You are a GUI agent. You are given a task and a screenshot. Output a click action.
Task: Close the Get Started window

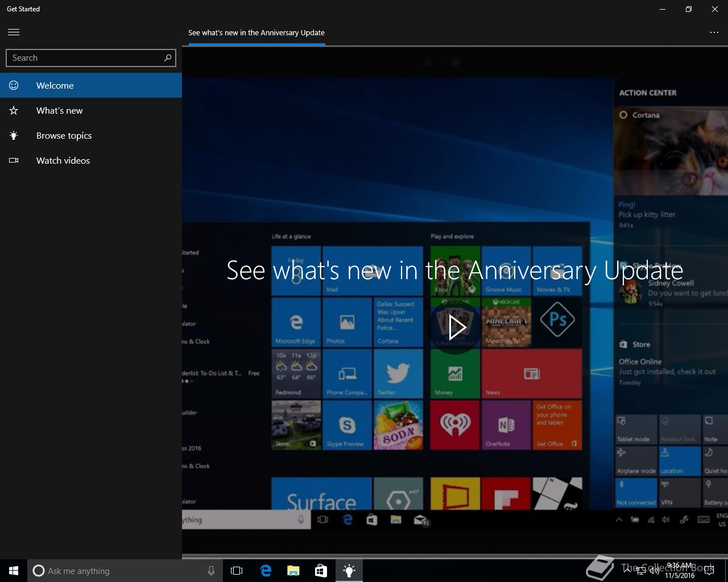point(715,9)
